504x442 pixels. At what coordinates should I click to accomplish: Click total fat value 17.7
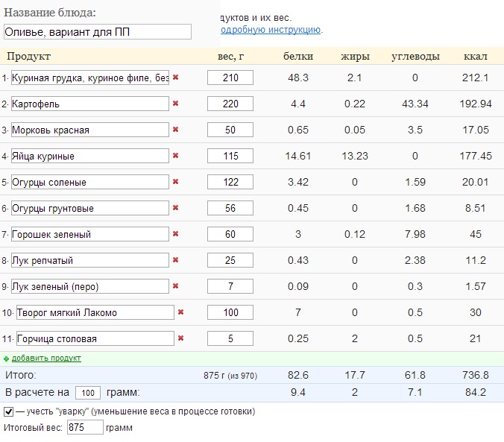coord(355,375)
